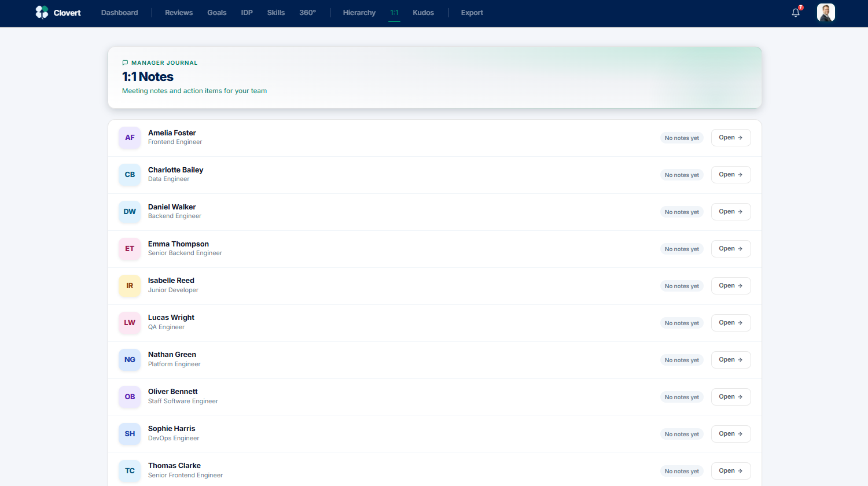Screen dimensions: 868x486
Task: Click the 'Staff Software Engineer' role text
Action: (183, 402)
